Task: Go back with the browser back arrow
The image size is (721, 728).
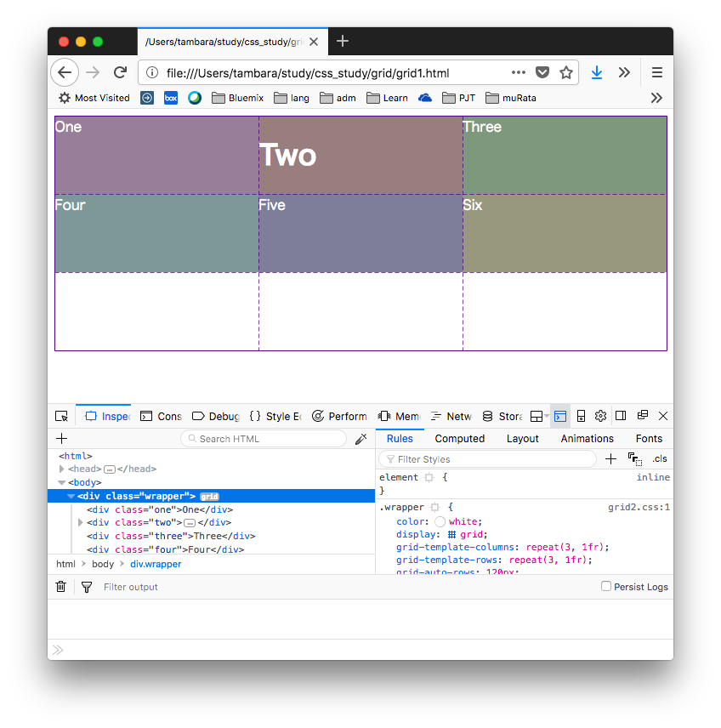Action: pos(65,72)
